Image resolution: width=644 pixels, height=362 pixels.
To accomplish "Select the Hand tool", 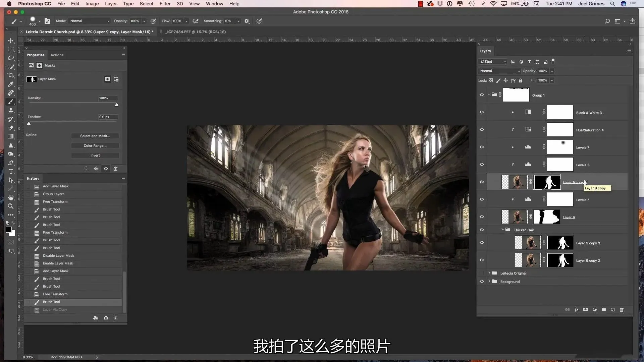I will [x=11, y=197].
